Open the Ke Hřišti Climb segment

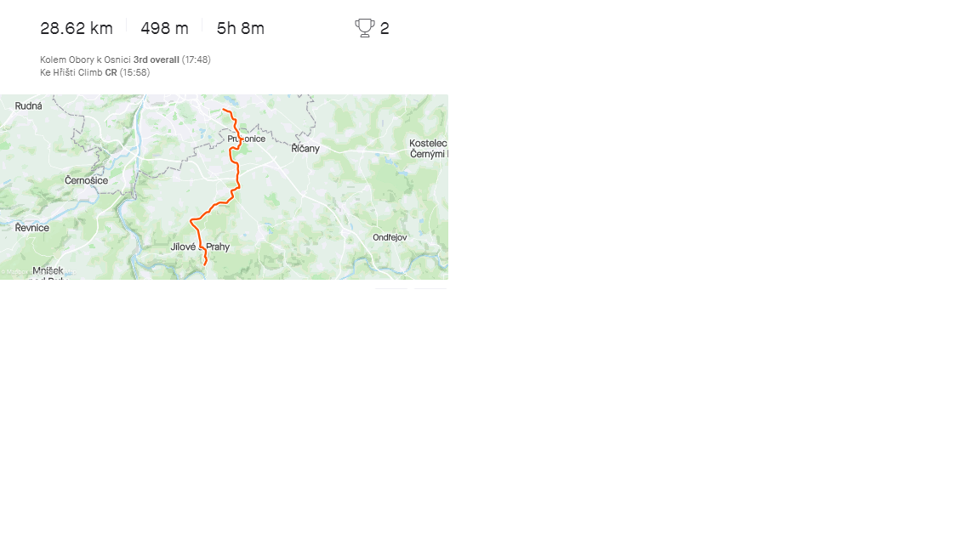pyautogui.click(x=71, y=72)
